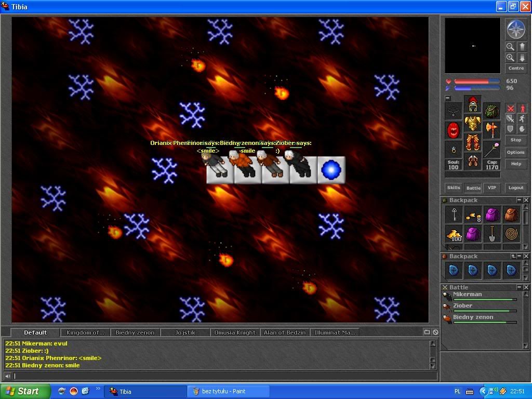Minimize the first Backpack panel
The image size is (532, 399).
click(519, 200)
